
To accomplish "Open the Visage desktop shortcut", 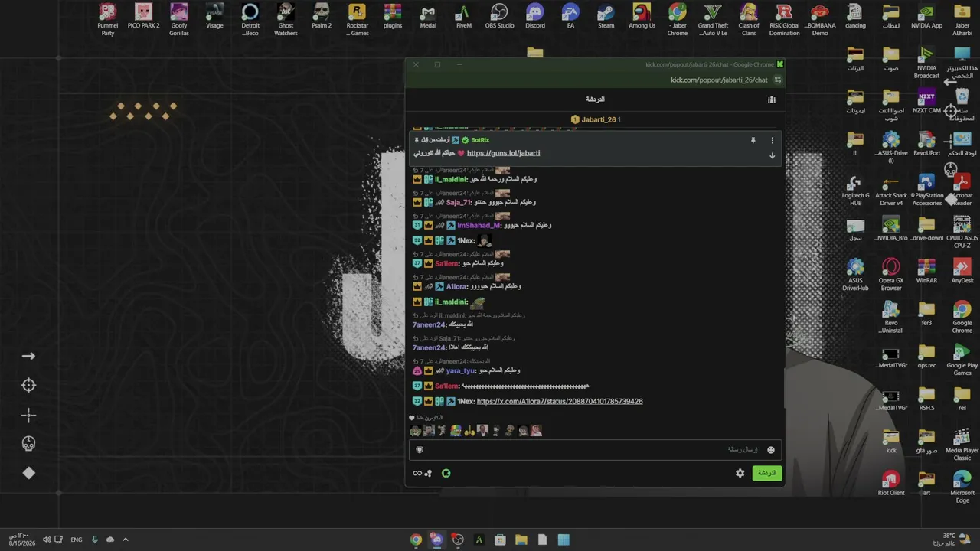I will pos(214,17).
